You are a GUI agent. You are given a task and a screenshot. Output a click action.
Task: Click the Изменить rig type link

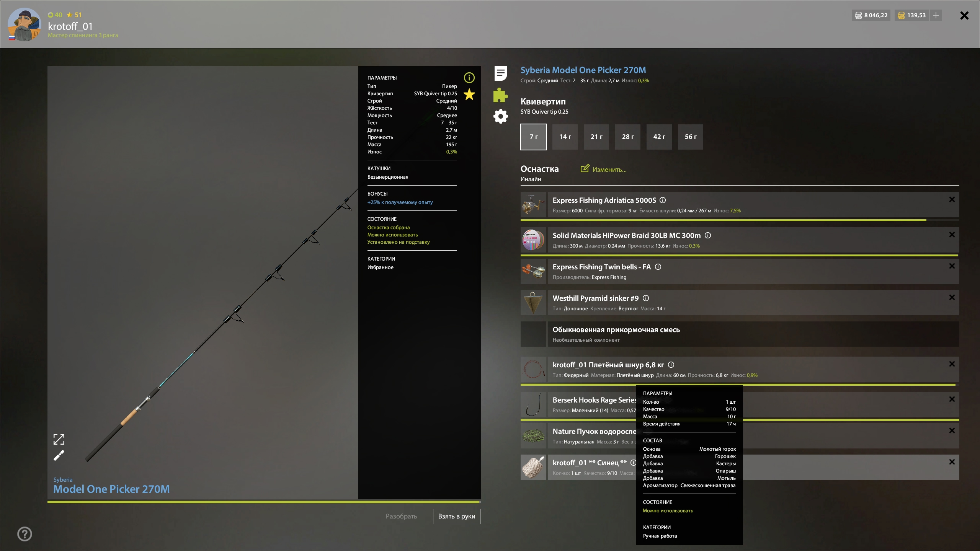pyautogui.click(x=604, y=169)
